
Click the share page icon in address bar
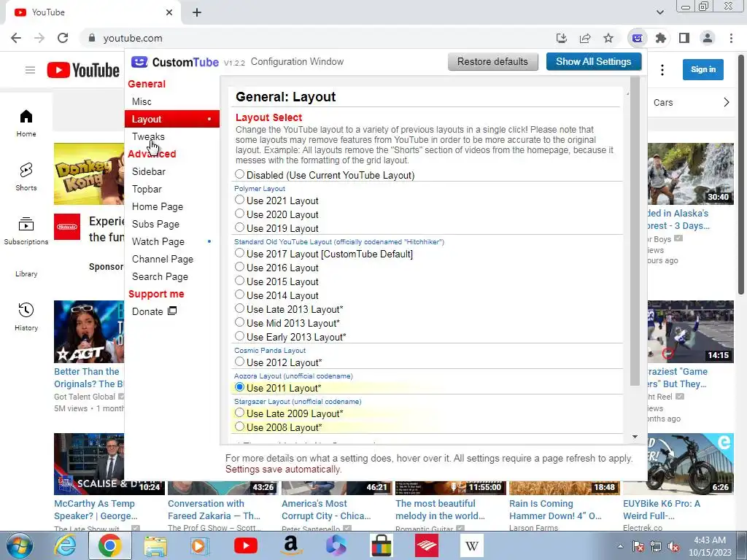pyautogui.click(x=585, y=38)
